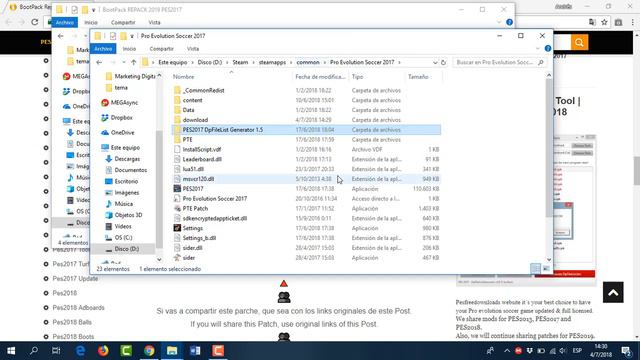Open Vídeos in navigation pane
Viewport: 640px width, 360px height.
click(x=123, y=226)
